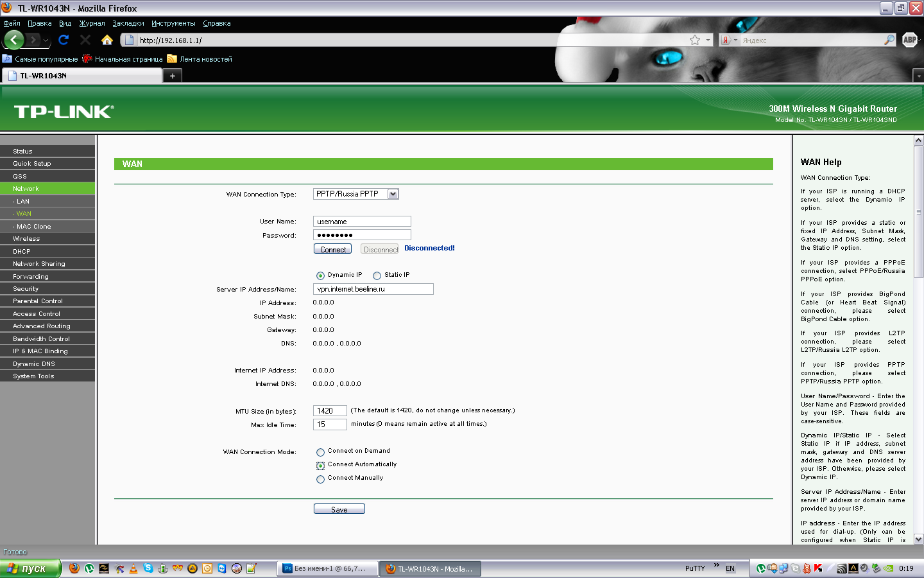
Task: Launch Skype from the quick launch bar
Action: point(148,568)
